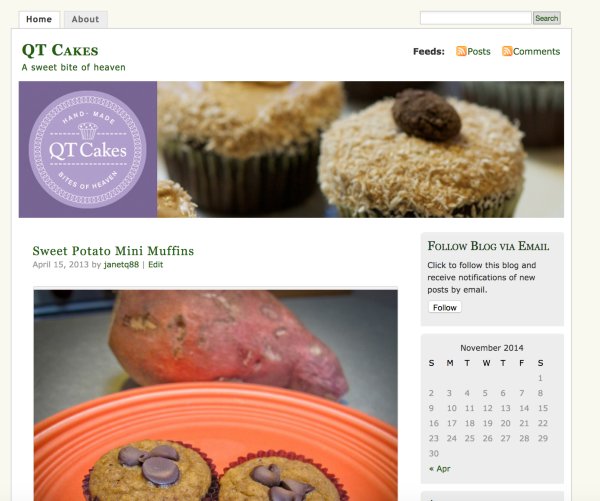Click the Search button
This screenshot has height=501, width=600.
(x=546, y=18)
